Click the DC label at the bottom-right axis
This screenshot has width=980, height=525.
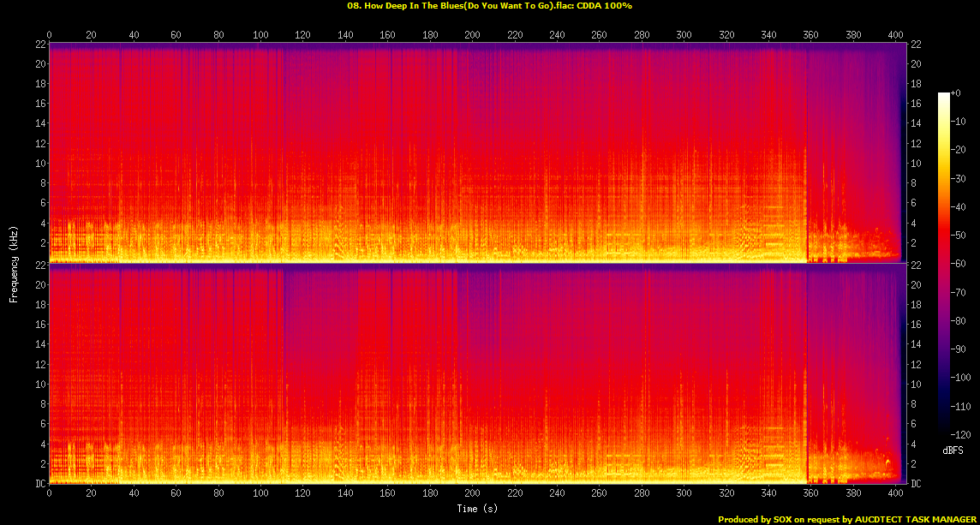[917, 484]
